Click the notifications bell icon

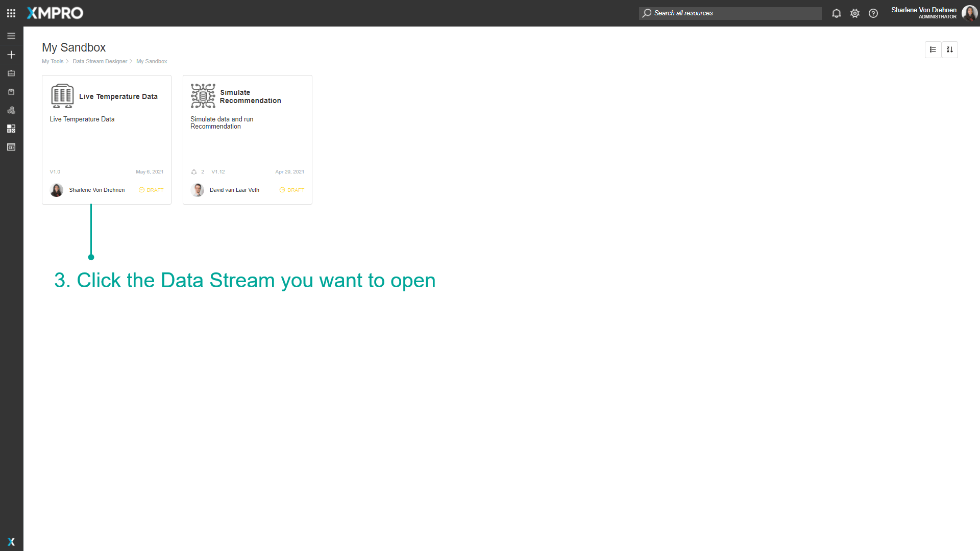[836, 13]
